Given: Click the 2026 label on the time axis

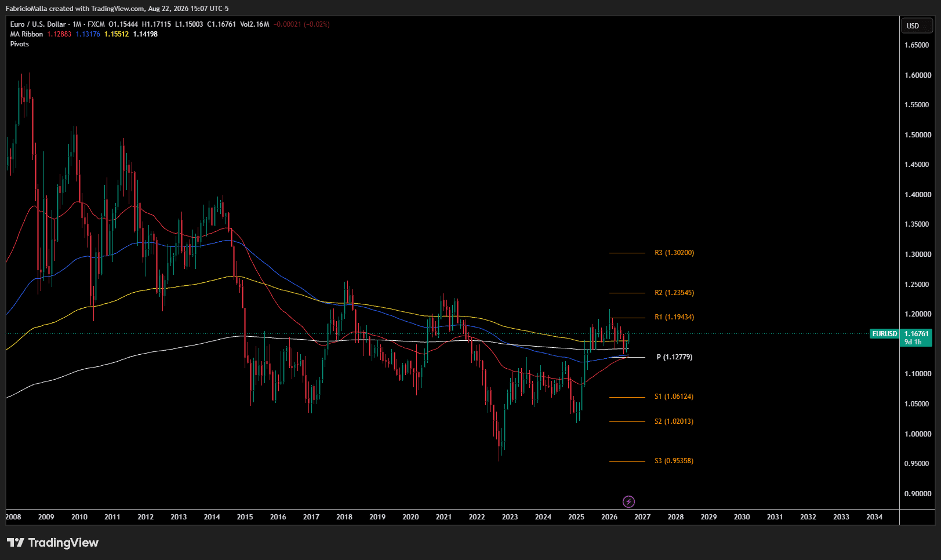Looking at the screenshot, I should [609, 517].
